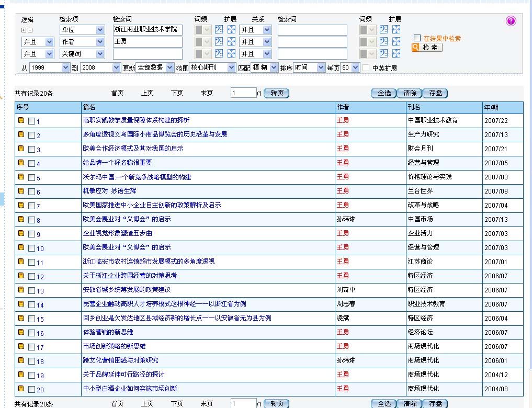
Task: Open the second right-side expand icon in the top row
Action: click(x=396, y=29)
